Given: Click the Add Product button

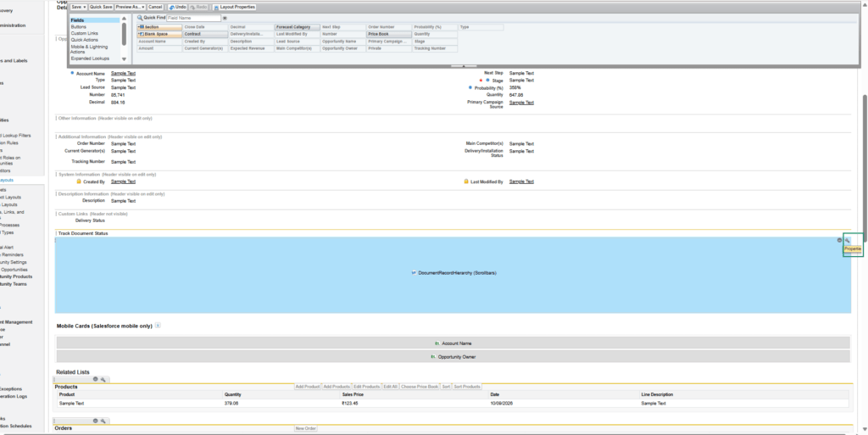Looking at the screenshot, I should point(307,387).
